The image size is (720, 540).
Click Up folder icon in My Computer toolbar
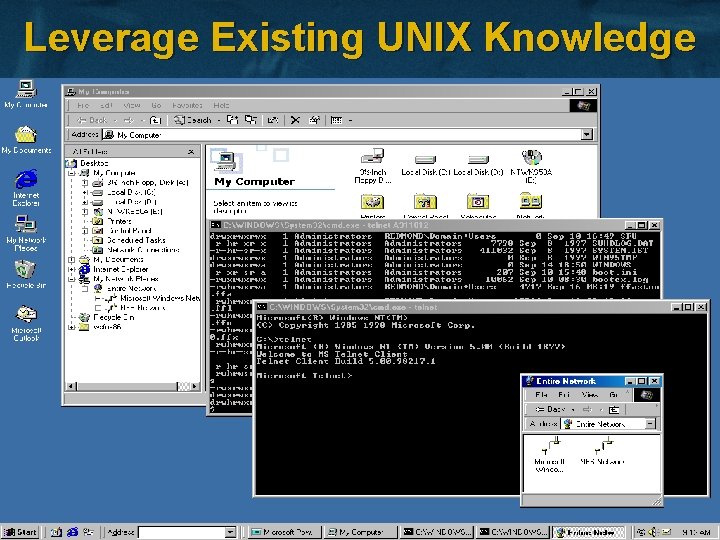pyautogui.click(x=156, y=120)
